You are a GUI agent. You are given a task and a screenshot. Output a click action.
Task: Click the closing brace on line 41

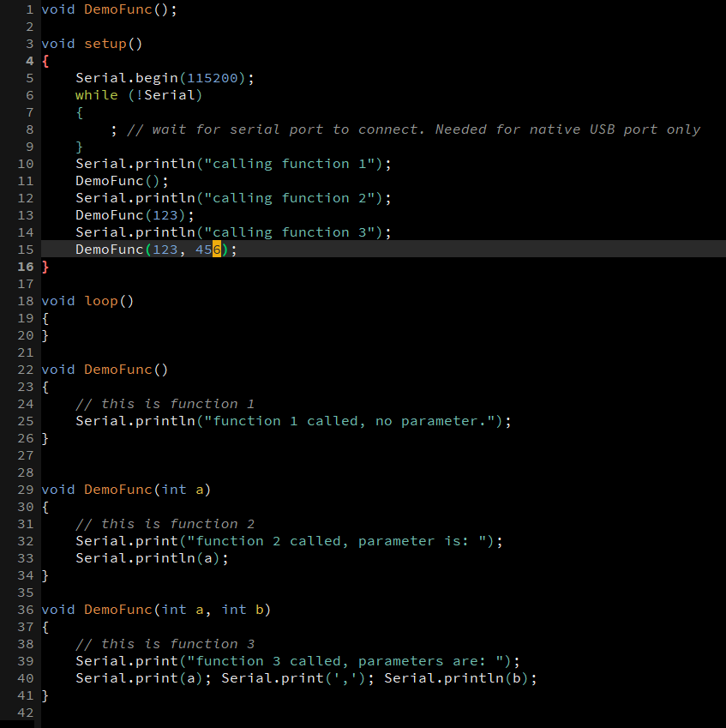coord(45,696)
